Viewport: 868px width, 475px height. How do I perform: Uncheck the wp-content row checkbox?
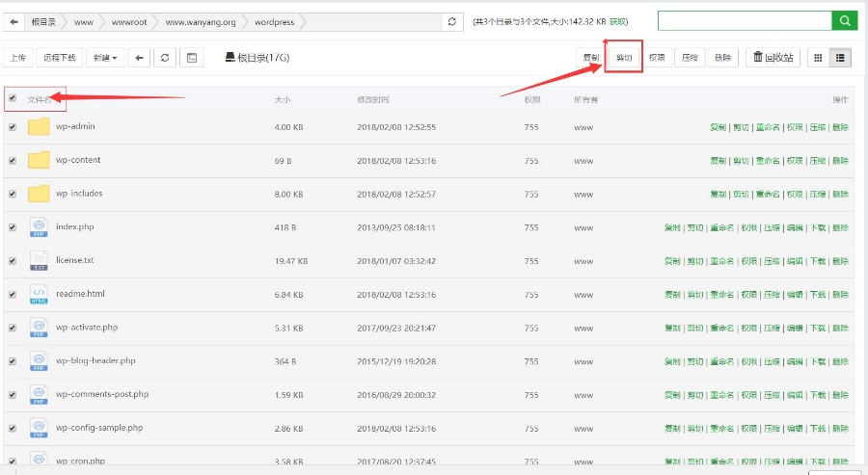coord(13,161)
